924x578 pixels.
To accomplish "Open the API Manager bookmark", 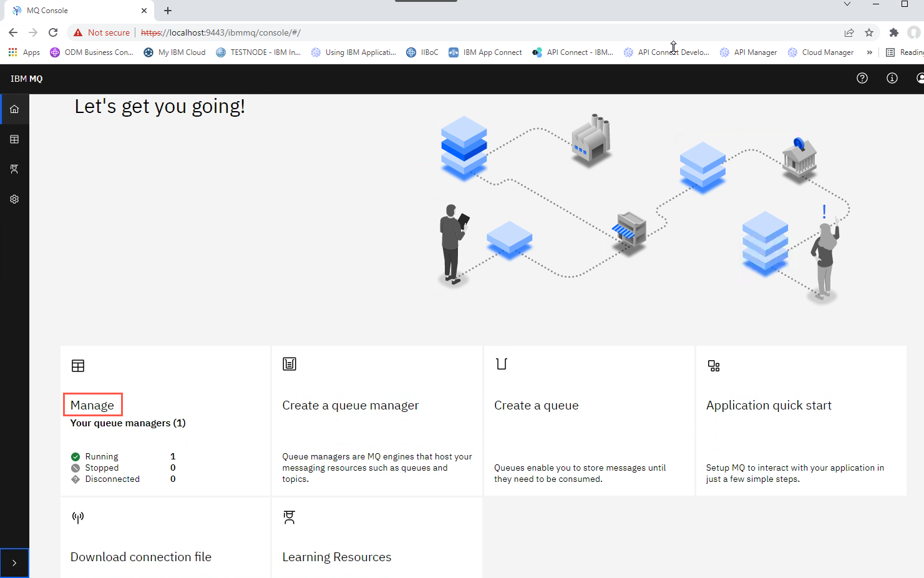I will tap(748, 52).
